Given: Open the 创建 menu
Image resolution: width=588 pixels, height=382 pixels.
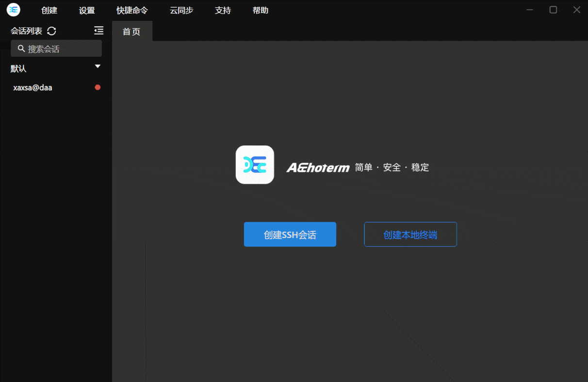Looking at the screenshot, I should coord(49,10).
